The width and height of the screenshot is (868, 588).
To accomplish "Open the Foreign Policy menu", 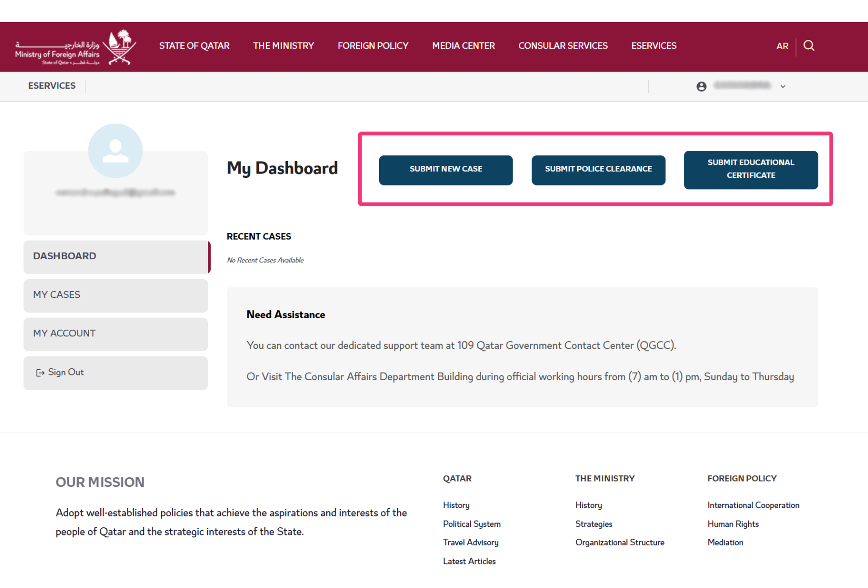I will (373, 46).
